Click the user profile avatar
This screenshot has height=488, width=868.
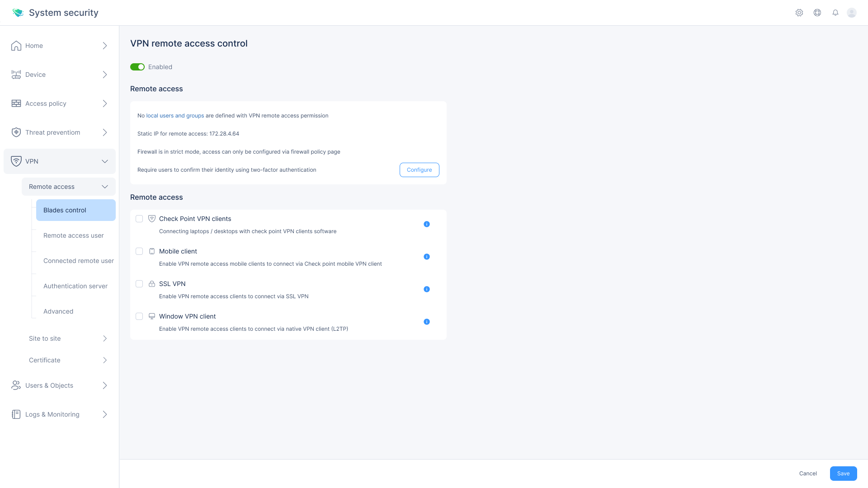(852, 13)
